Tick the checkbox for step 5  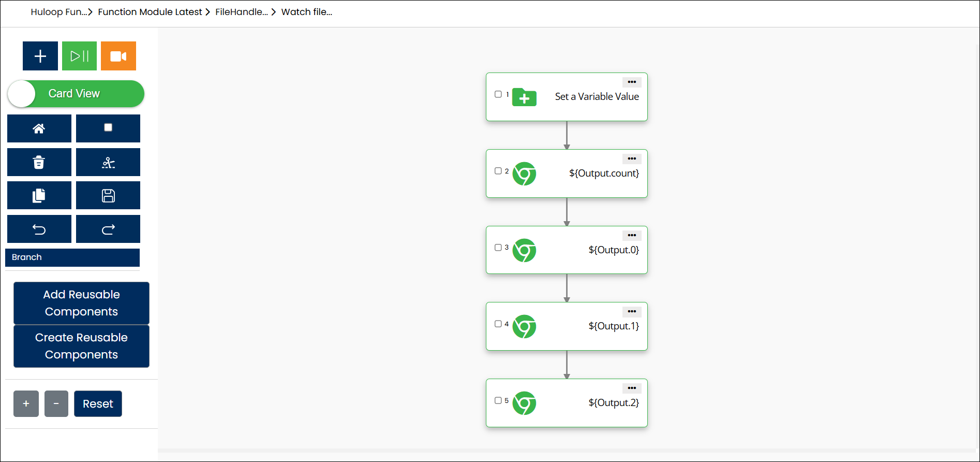point(498,400)
